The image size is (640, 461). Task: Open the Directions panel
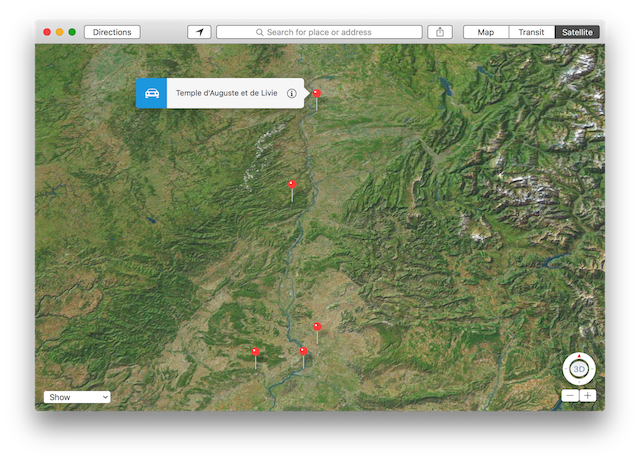pyautogui.click(x=112, y=32)
